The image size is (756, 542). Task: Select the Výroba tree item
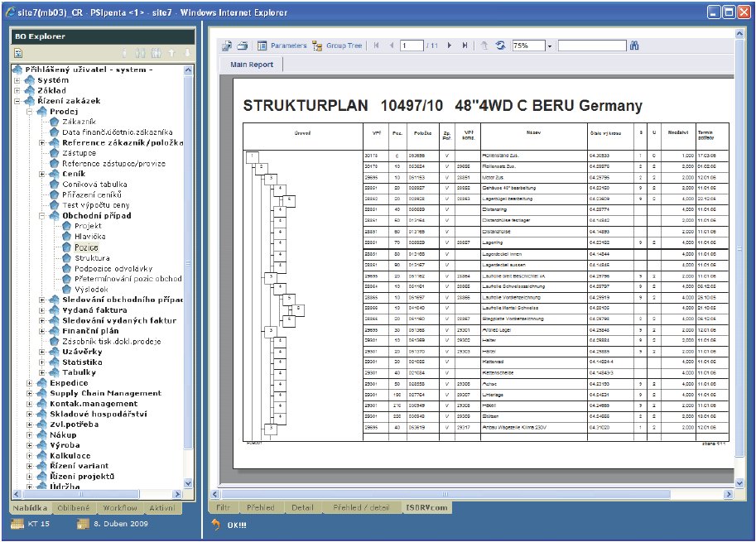point(65,446)
